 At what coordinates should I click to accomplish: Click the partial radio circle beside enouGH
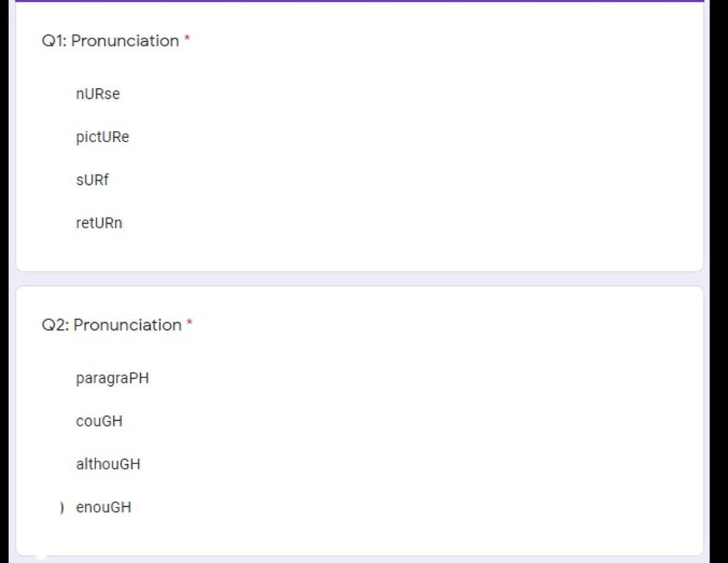(62, 508)
